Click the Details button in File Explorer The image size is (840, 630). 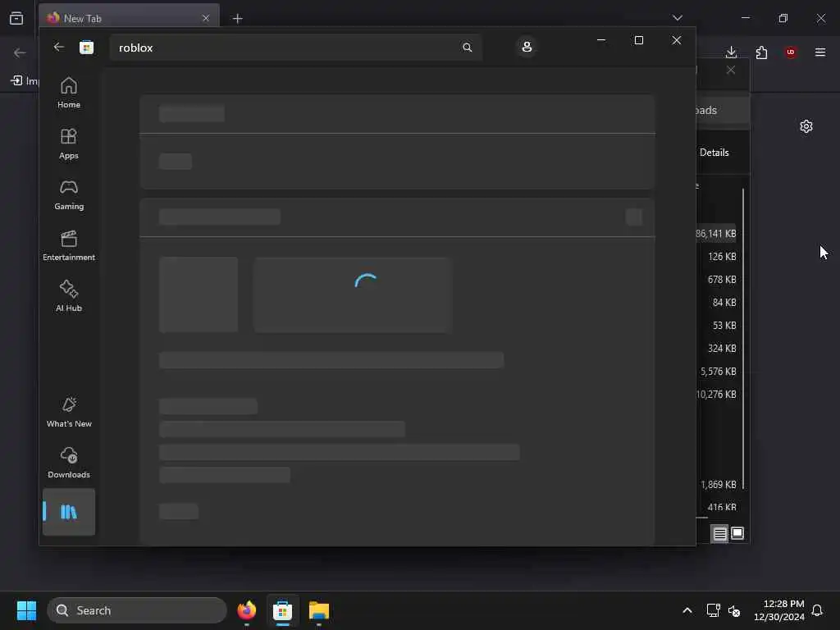[714, 153]
